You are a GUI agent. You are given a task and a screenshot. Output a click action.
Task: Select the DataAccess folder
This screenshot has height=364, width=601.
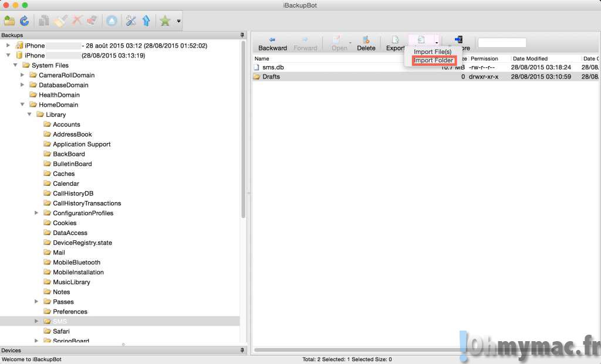coord(70,233)
